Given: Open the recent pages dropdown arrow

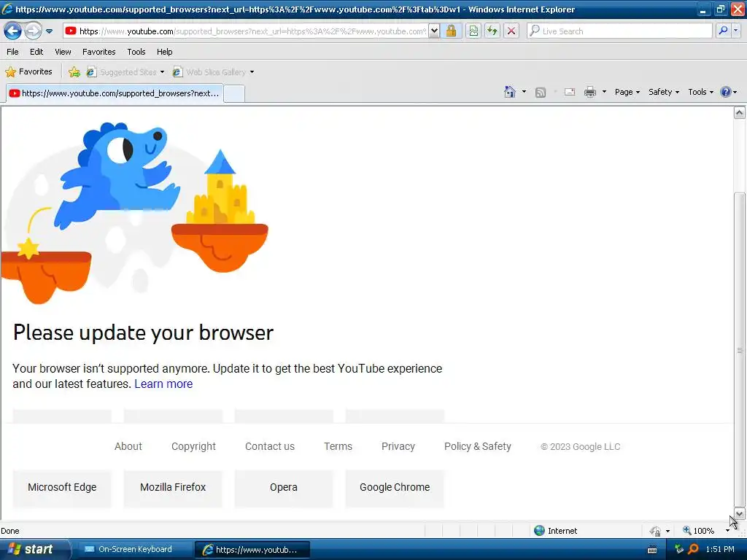Looking at the screenshot, I should pyautogui.click(x=49, y=31).
